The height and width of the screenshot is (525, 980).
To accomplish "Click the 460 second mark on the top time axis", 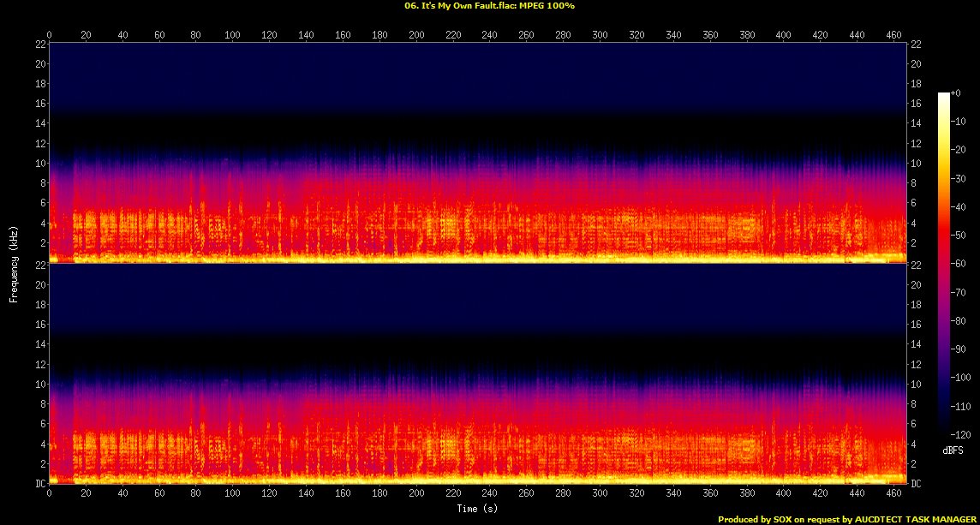I will point(893,35).
